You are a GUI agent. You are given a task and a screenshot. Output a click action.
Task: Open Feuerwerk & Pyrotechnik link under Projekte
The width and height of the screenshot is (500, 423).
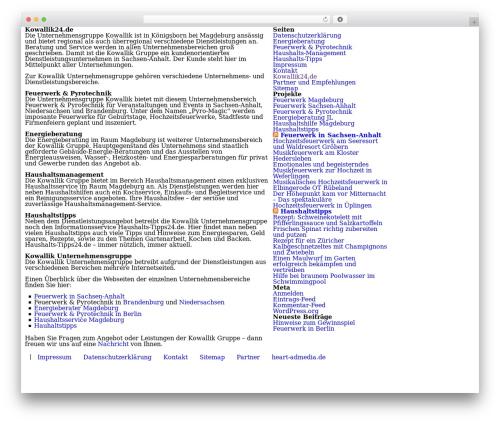pos(312,111)
